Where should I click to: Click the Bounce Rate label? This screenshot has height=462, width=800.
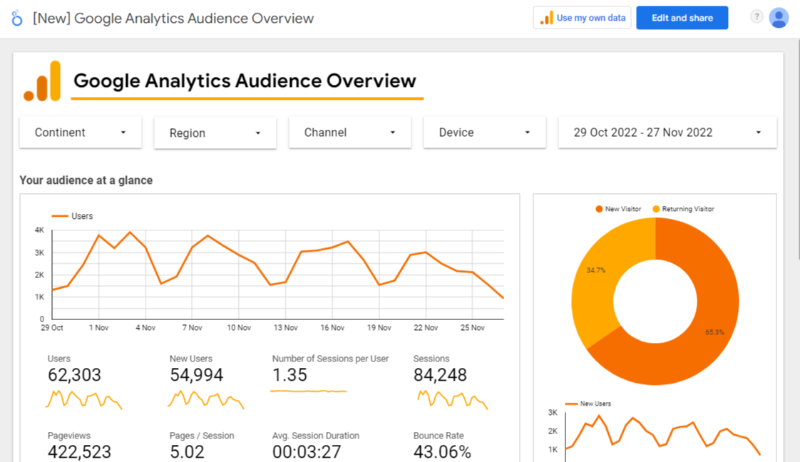[438, 435]
